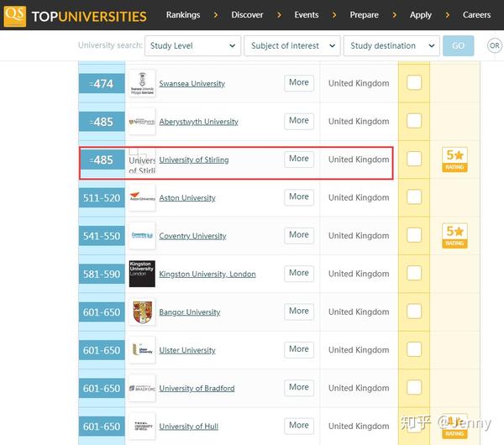The height and width of the screenshot is (445, 504).
Task: Open the Study Level dropdown
Action: pyautogui.click(x=192, y=45)
